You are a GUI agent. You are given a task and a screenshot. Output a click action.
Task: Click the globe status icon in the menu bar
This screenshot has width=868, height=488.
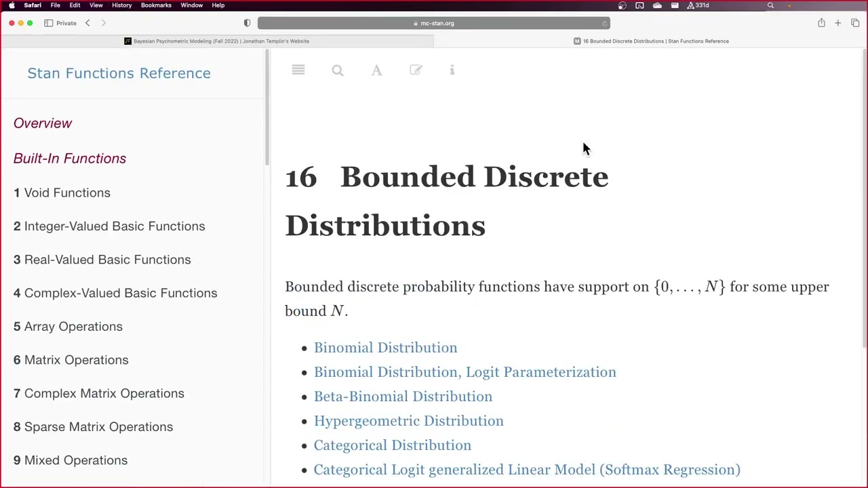(623, 5)
